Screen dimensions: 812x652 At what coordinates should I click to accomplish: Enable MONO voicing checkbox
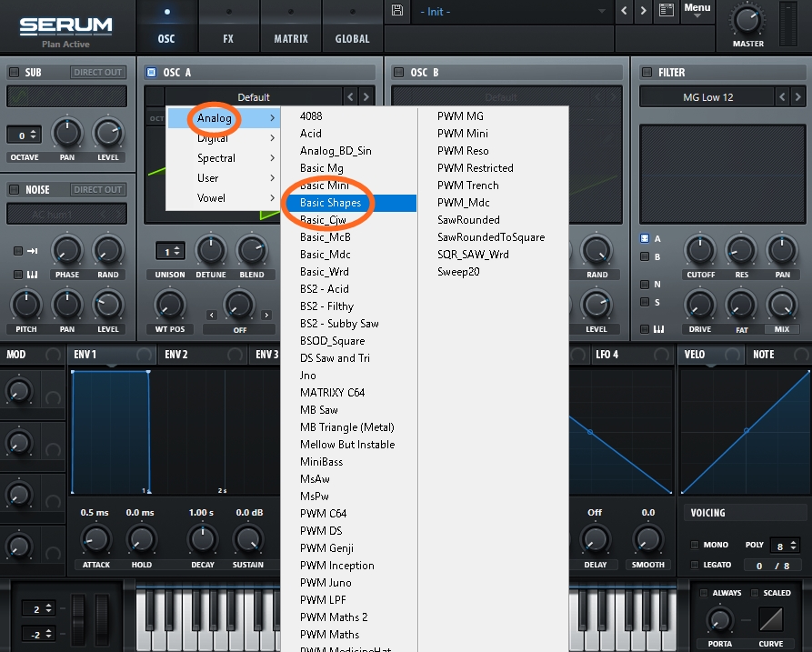(x=695, y=545)
